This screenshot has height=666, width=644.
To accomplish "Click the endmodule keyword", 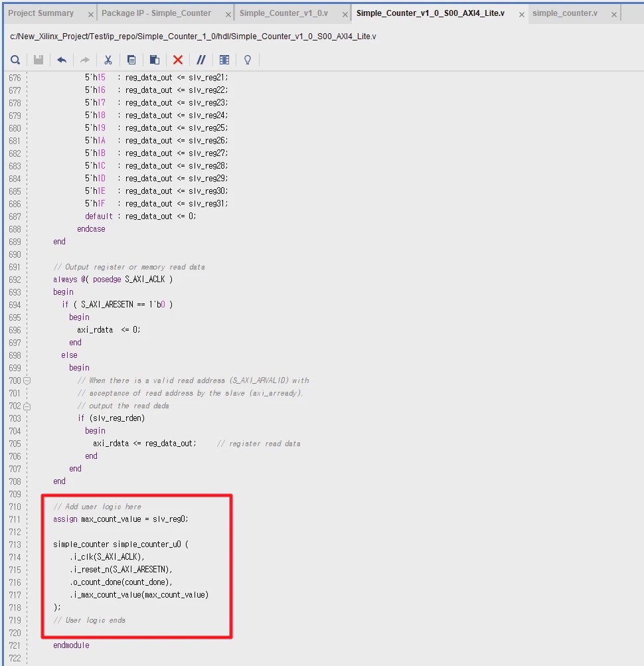I will pos(71,645).
